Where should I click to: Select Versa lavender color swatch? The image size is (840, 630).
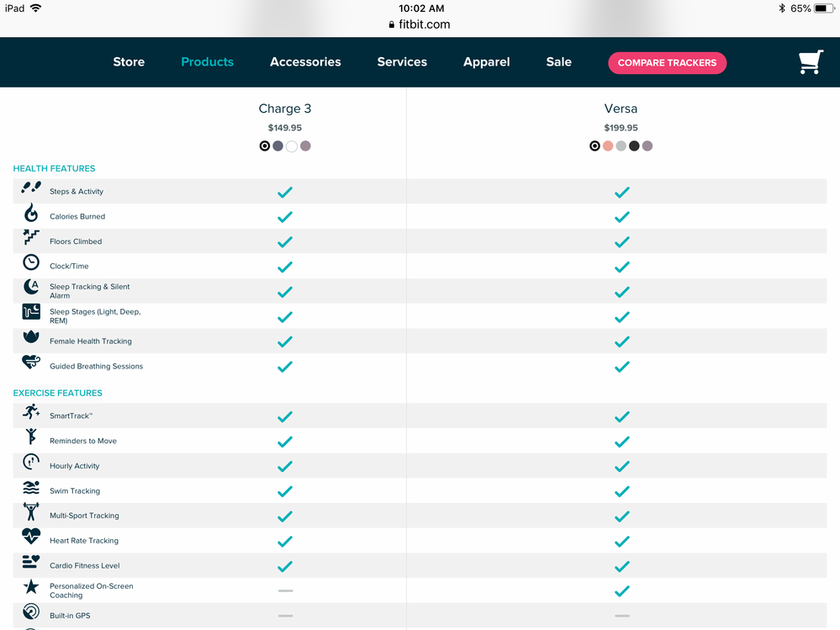647,146
